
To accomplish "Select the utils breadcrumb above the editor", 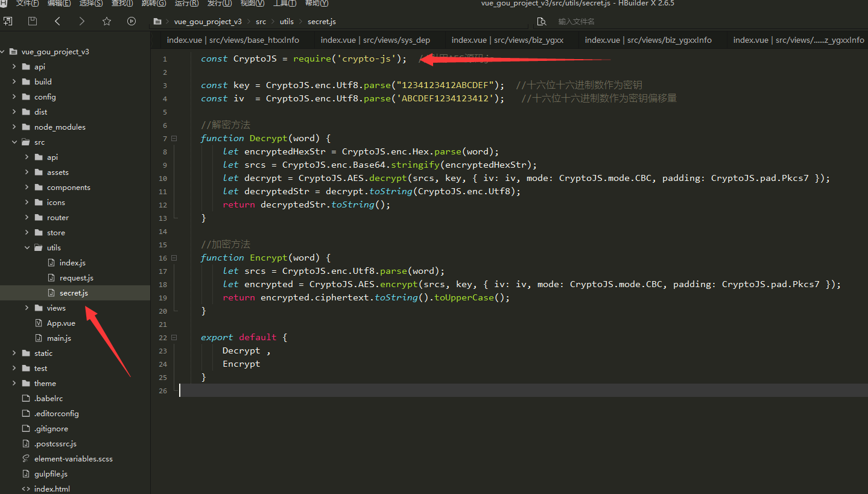I will point(287,21).
